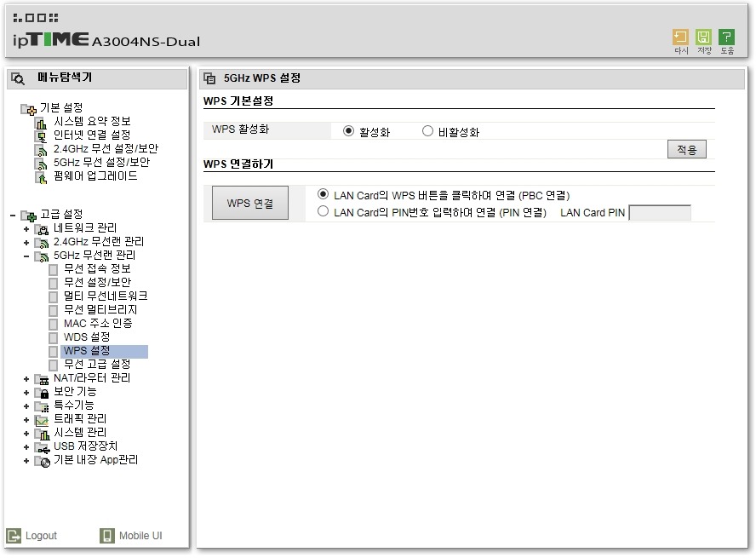Click the 5GHz 무선 설정/보안 wireless icon
The height and width of the screenshot is (558, 756).
(41, 164)
